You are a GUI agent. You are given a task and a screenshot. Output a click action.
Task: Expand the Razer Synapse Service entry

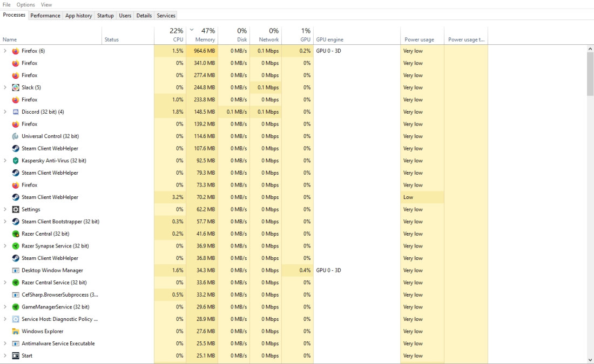[x=5, y=246]
